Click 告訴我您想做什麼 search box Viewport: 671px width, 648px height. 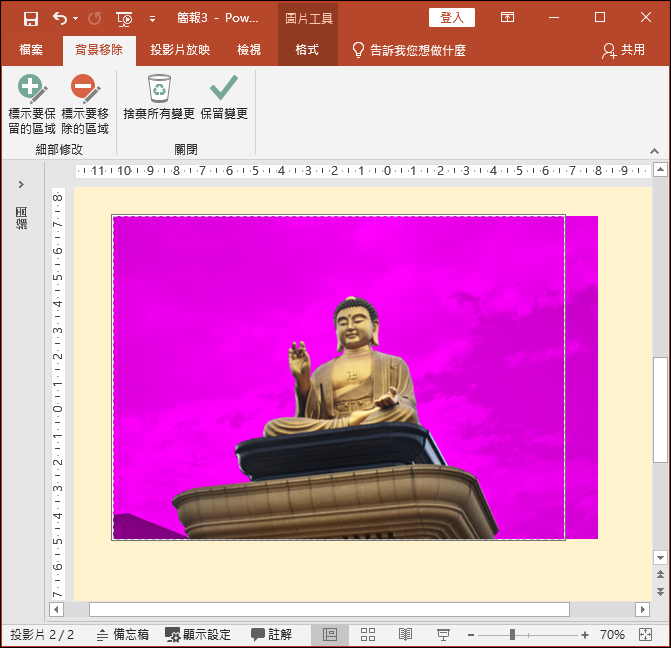409,50
